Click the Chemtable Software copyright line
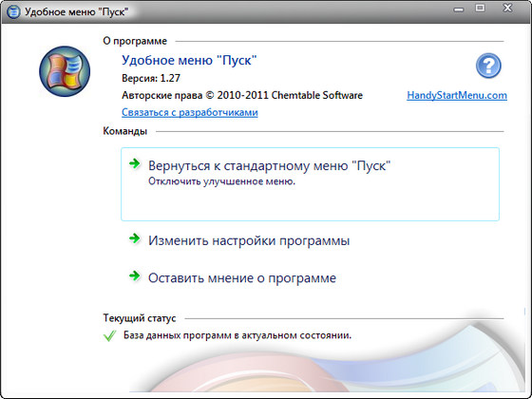 [x=242, y=95]
